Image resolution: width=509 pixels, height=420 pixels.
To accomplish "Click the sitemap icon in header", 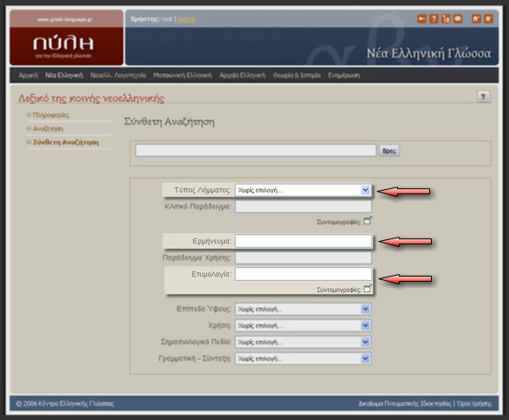I will coord(445,18).
